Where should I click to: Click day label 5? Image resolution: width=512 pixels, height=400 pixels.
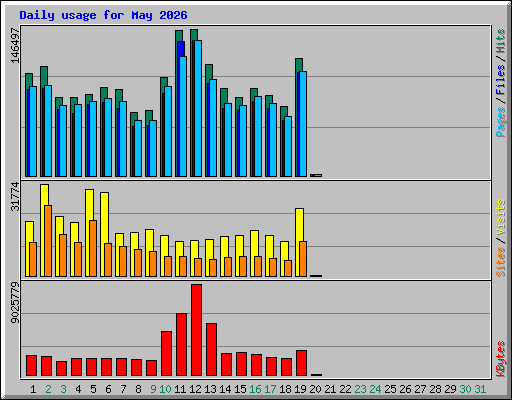(93, 389)
